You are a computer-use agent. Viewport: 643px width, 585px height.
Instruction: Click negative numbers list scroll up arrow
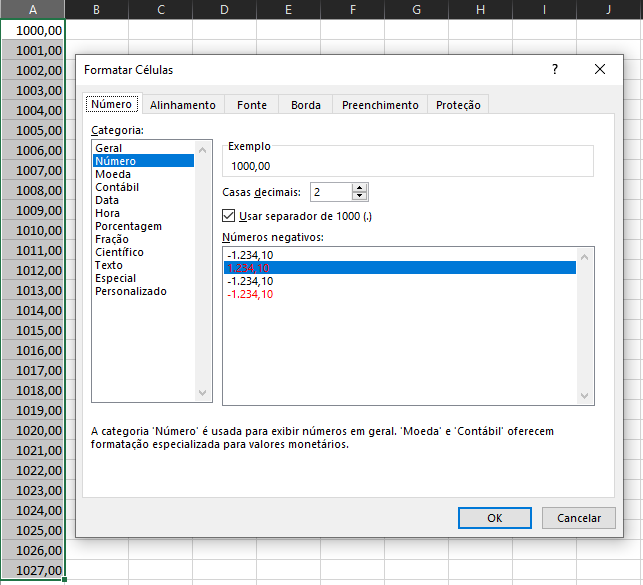coord(584,257)
